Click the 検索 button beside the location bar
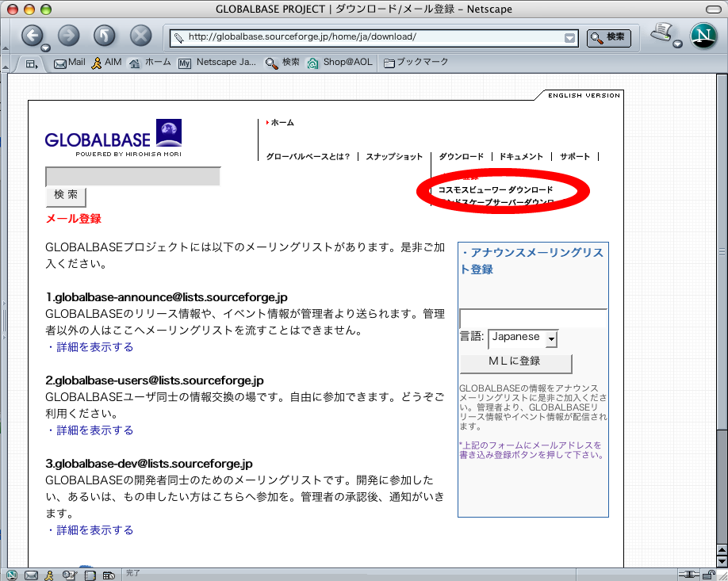This screenshot has width=728, height=581. pyautogui.click(x=609, y=37)
